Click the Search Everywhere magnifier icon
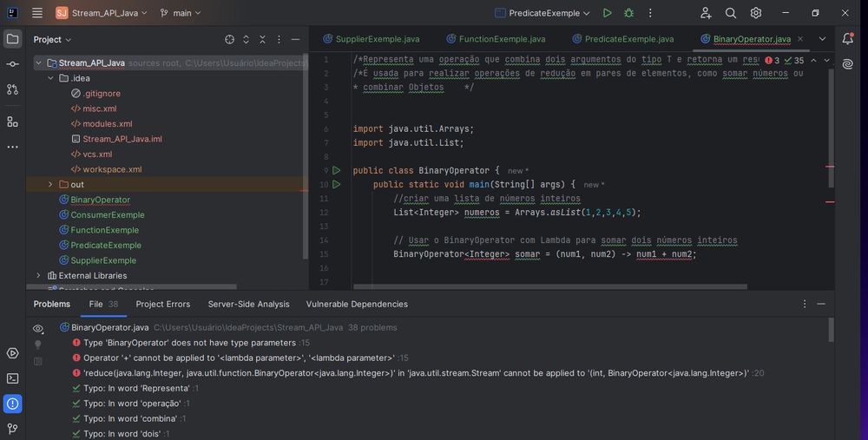Viewport: 868px width, 440px height. point(731,13)
